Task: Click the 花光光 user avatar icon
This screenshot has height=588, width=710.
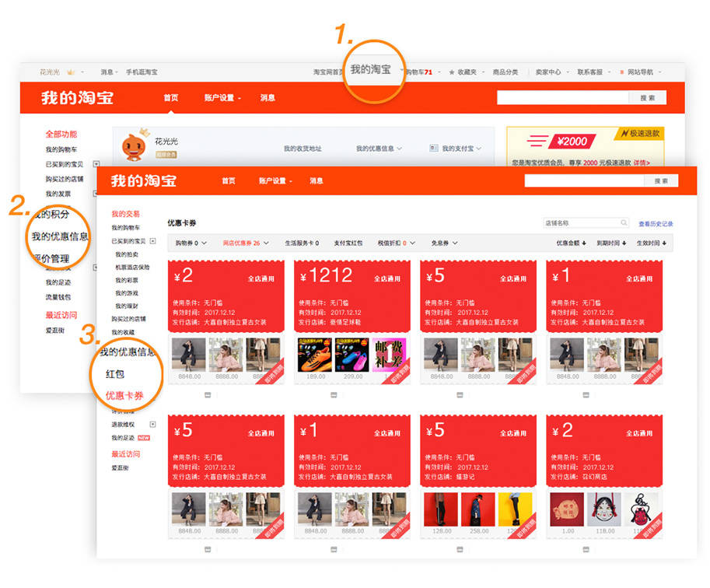Action: tap(135, 146)
